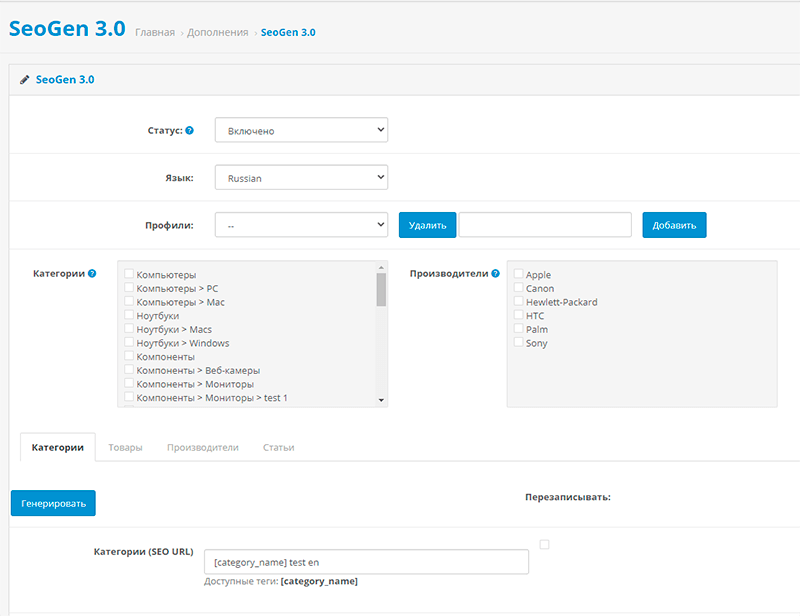Open the Статус dropdown
800x616 pixels.
301,131
